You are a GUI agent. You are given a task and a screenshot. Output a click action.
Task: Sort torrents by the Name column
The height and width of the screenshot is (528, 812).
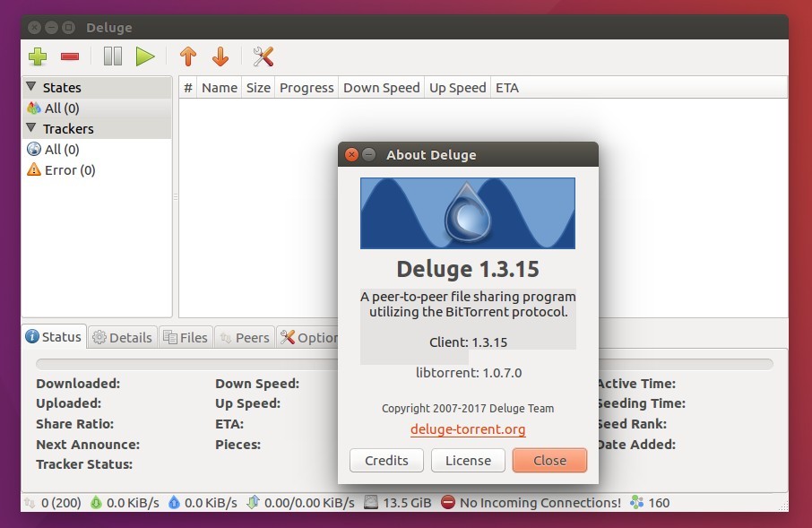pos(220,88)
